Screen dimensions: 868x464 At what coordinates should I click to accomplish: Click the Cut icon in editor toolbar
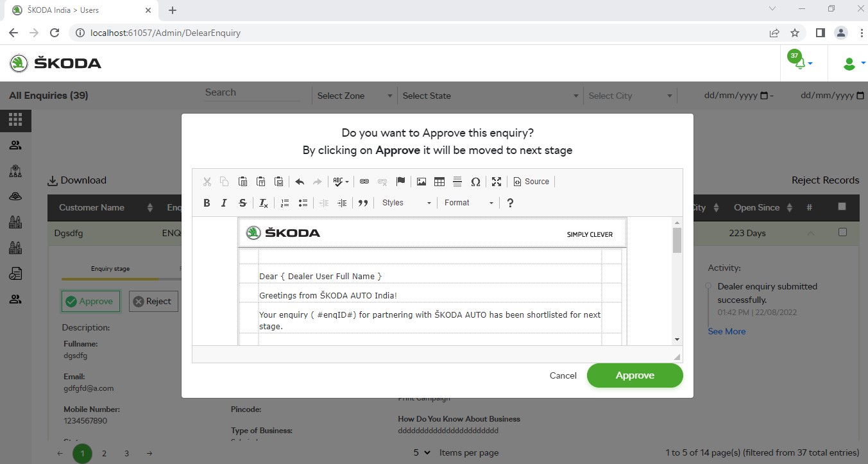207,182
